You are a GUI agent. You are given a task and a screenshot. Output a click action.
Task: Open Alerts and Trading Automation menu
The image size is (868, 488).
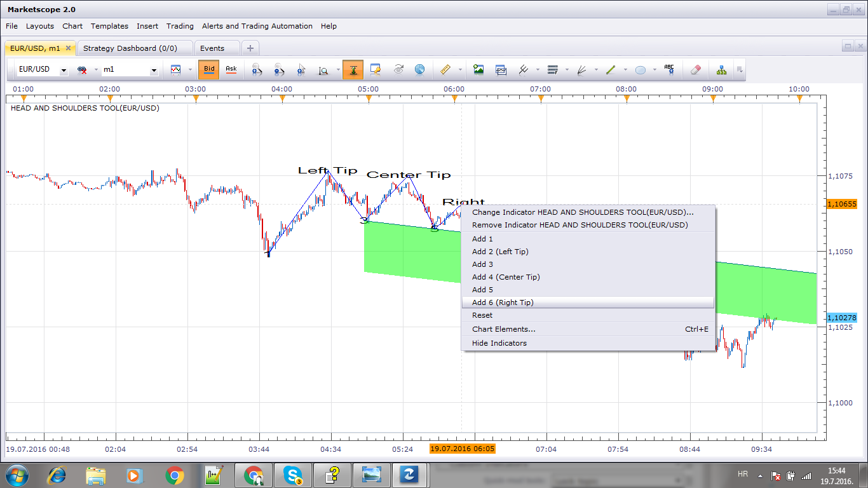257,26
